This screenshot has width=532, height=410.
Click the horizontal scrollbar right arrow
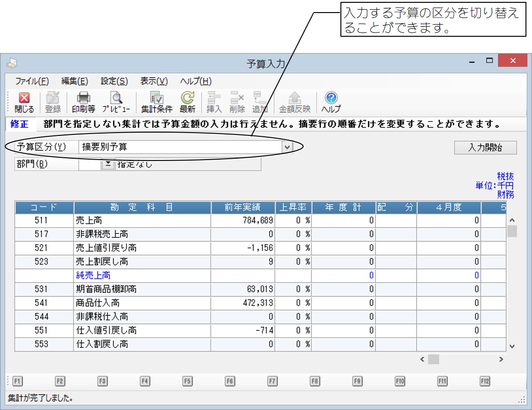[501, 359]
